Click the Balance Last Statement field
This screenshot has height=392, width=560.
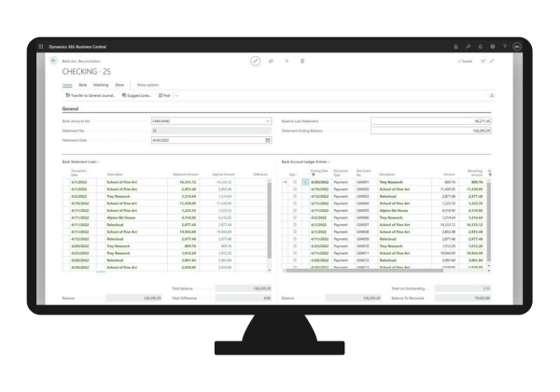pos(430,121)
